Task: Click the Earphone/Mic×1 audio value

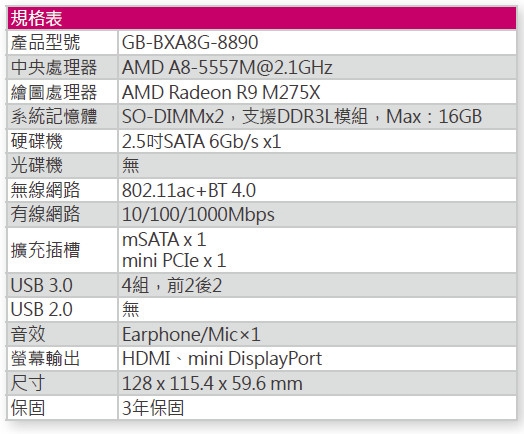Action: [x=191, y=334]
